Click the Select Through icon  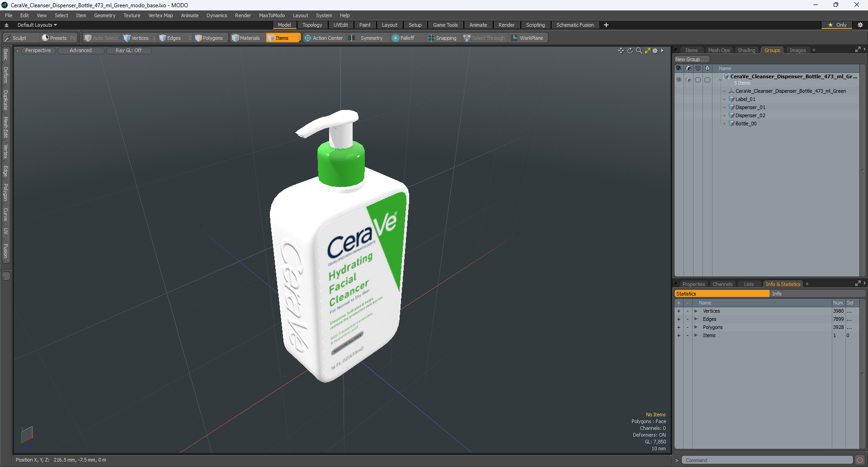(467, 38)
